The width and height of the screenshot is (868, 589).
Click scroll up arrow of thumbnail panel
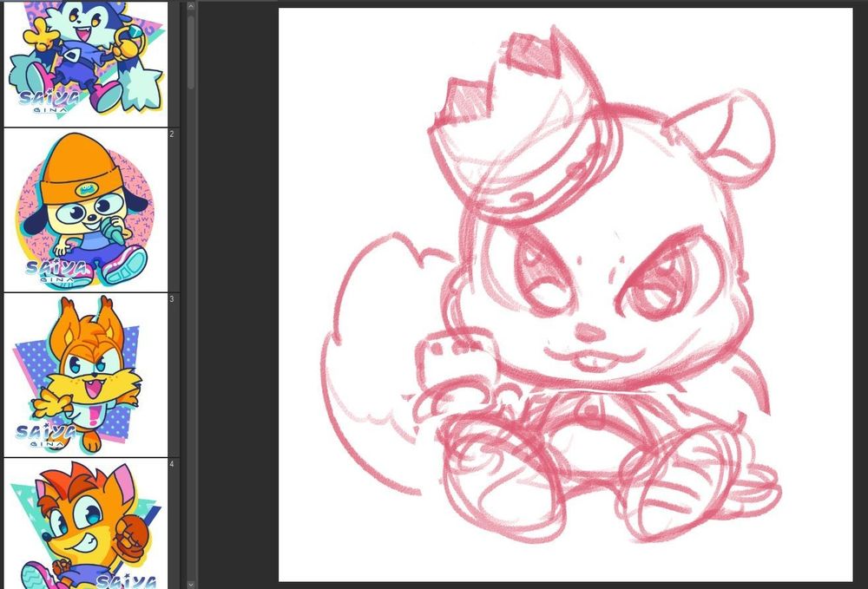point(191,7)
